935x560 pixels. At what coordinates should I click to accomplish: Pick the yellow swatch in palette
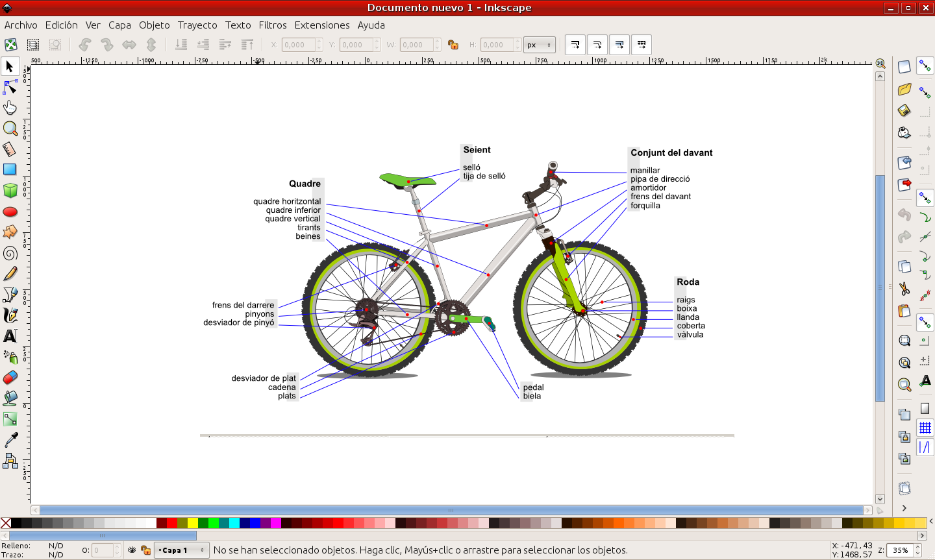pyautogui.click(x=193, y=523)
